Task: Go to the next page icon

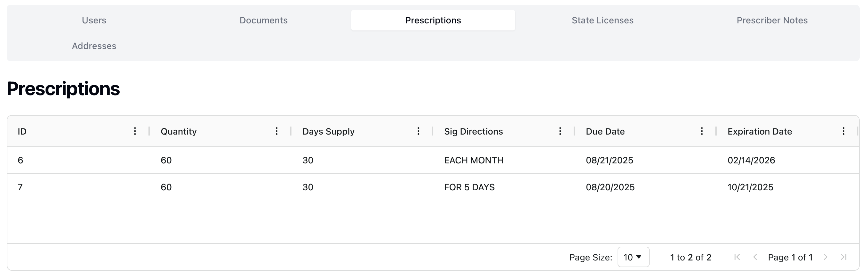Action: 826,257
